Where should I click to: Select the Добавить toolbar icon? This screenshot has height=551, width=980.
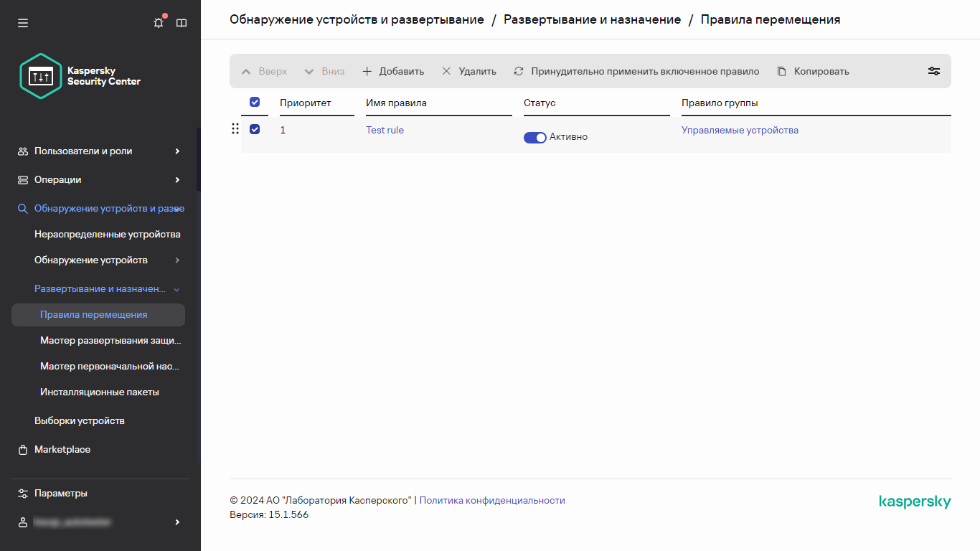(x=367, y=71)
